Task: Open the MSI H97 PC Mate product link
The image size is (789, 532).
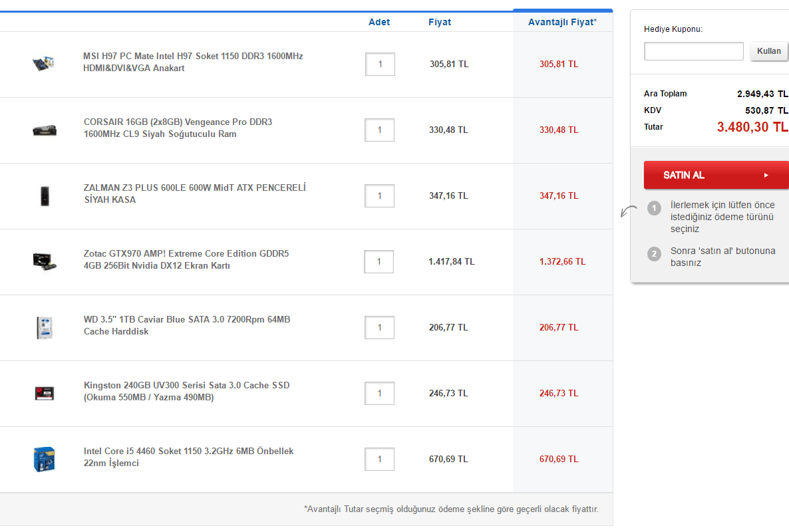Action: click(192, 62)
